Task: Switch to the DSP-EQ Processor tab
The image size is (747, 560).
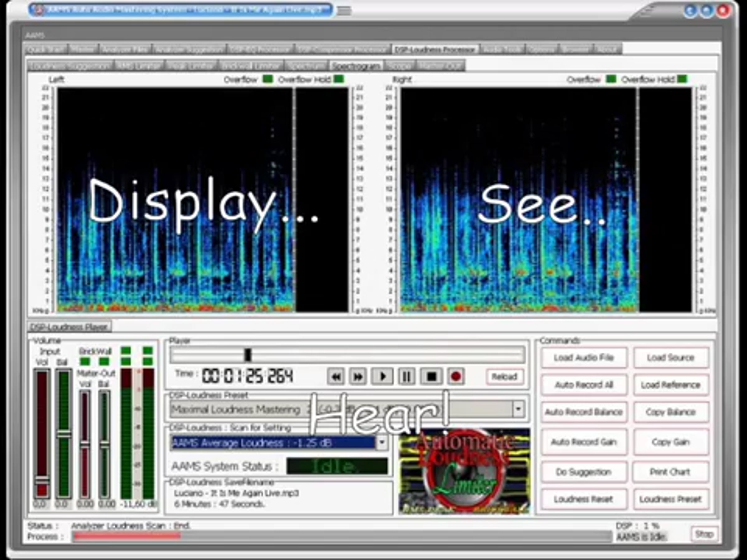Action: point(261,49)
